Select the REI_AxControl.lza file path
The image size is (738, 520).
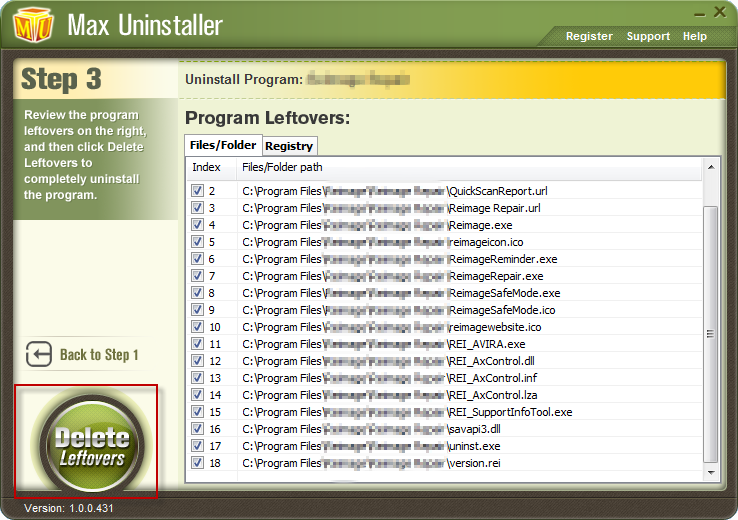point(390,395)
